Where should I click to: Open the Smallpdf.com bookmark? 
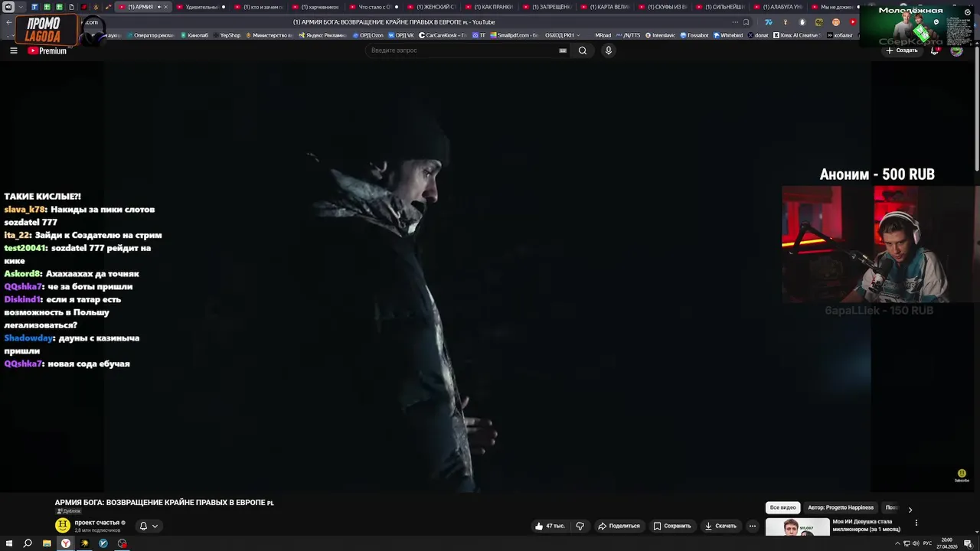[514, 35]
